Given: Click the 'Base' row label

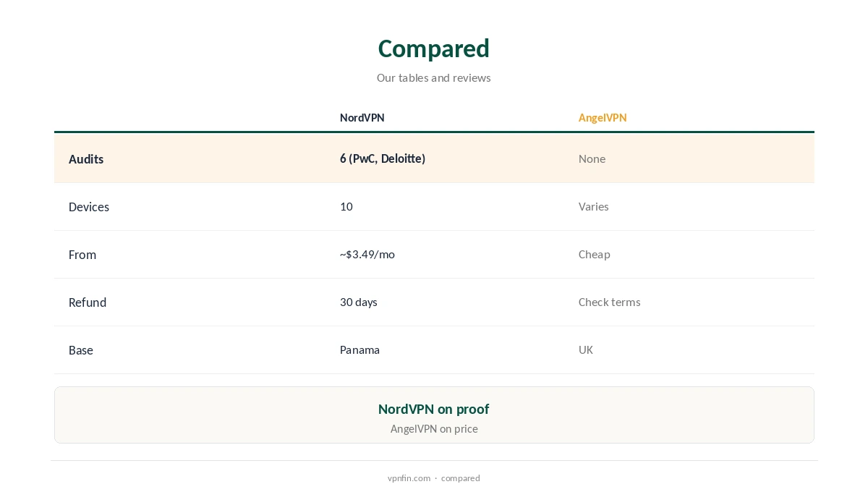Looking at the screenshot, I should coord(81,350).
